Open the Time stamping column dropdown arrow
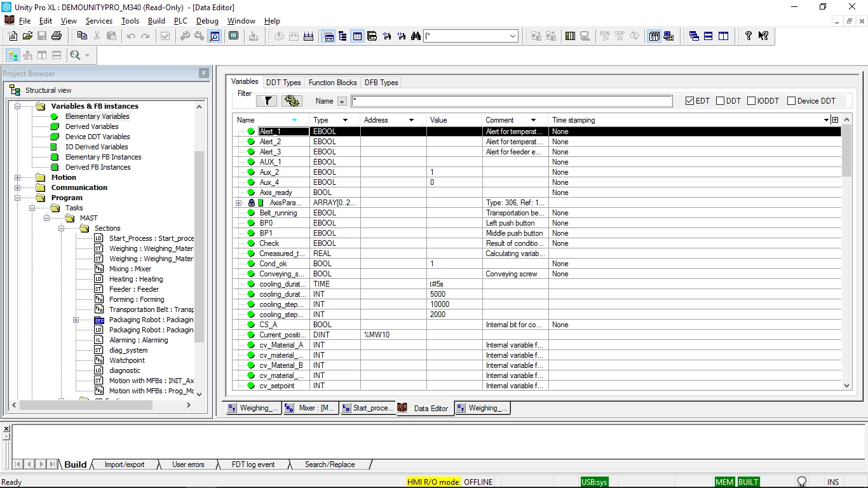Screen dimensions: 868x488 (x=826, y=120)
